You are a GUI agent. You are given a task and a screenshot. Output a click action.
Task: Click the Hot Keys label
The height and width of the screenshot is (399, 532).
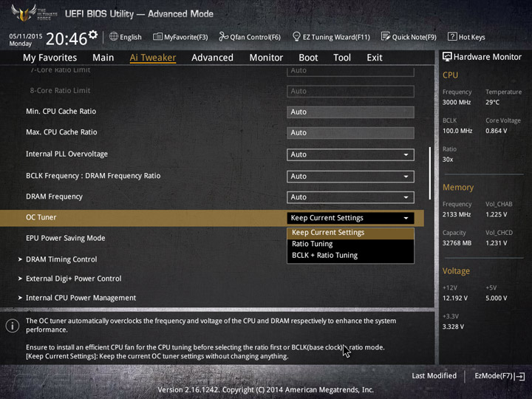[x=471, y=38]
